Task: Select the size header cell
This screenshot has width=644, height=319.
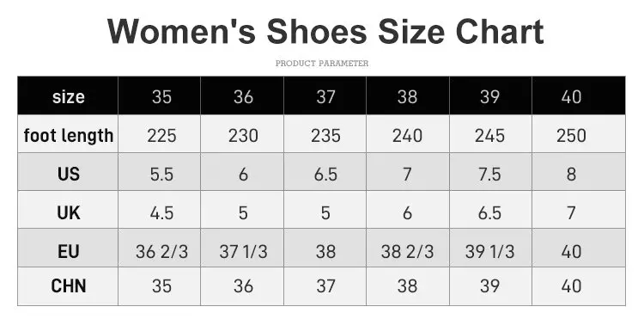Action: 68,95
